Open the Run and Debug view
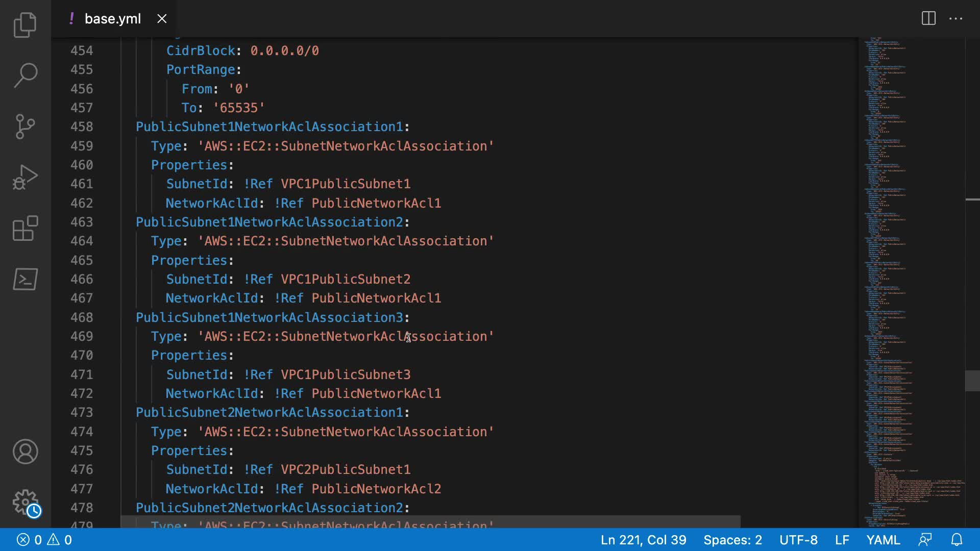 (x=25, y=177)
